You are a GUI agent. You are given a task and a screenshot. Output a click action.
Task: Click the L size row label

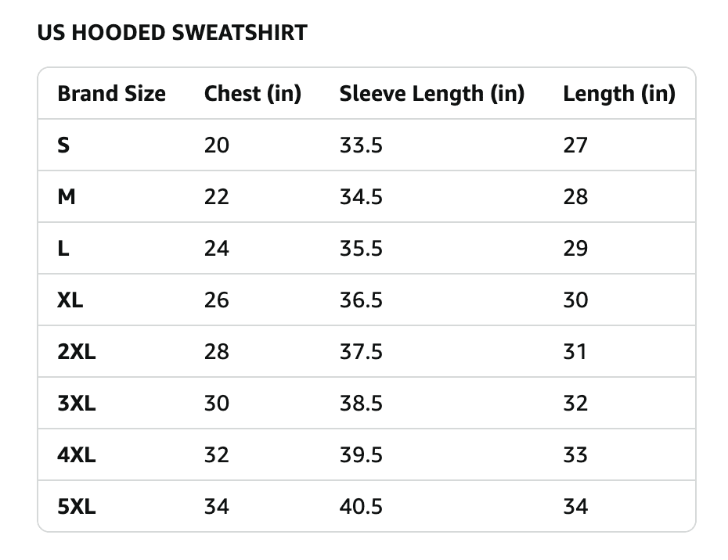pos(63,249)
